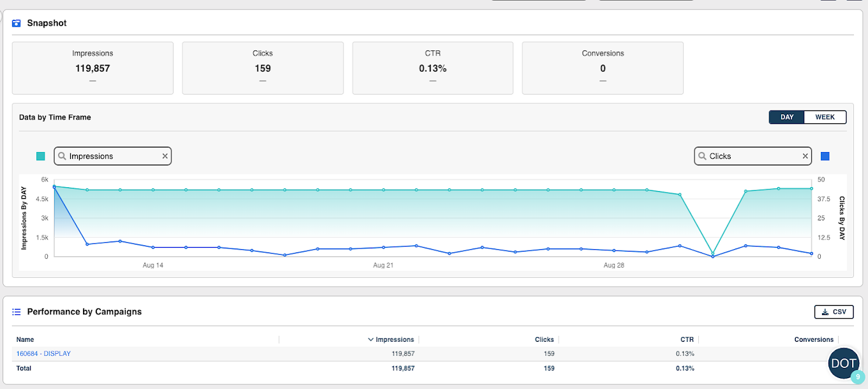Open the DOT chat assistant bubble

(843, 363)
